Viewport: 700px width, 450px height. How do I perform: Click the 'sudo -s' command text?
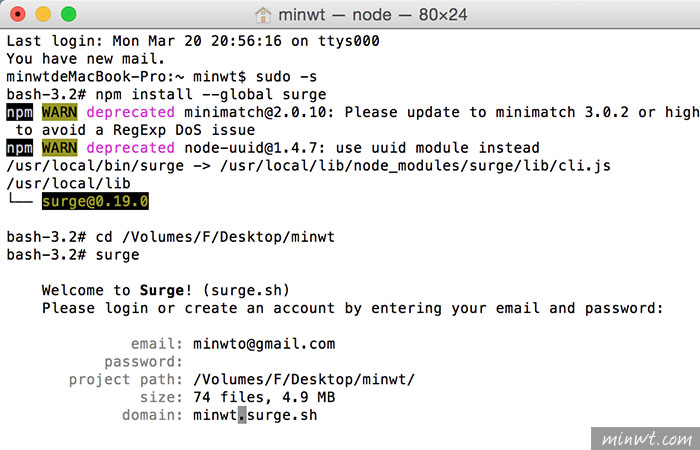point(286,77)
